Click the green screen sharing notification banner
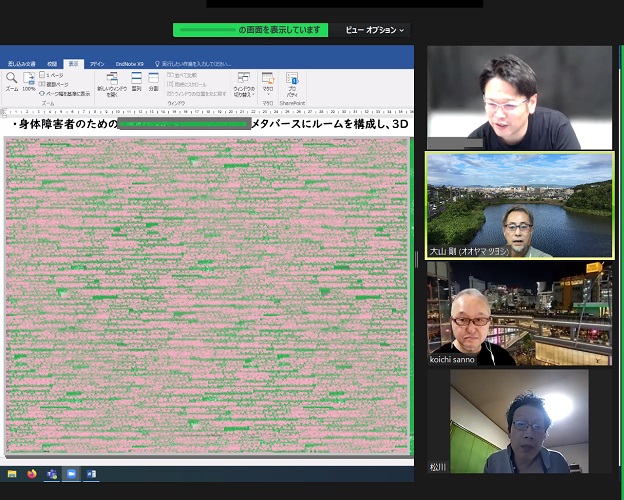624x500 pixels. point(250,30)
